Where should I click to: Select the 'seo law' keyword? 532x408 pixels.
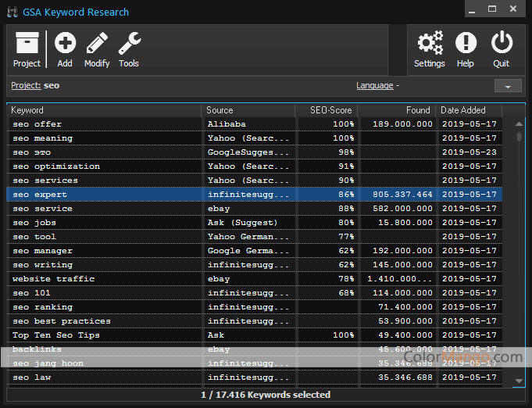31,378
